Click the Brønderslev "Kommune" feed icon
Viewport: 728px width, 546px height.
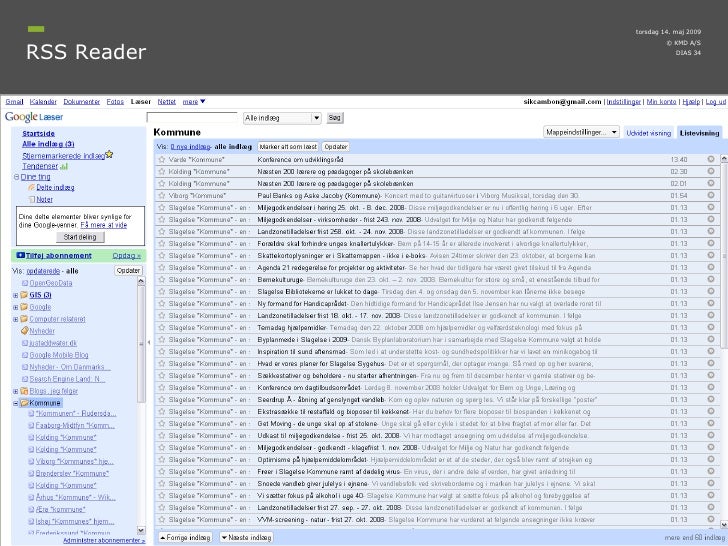[31, 473]
